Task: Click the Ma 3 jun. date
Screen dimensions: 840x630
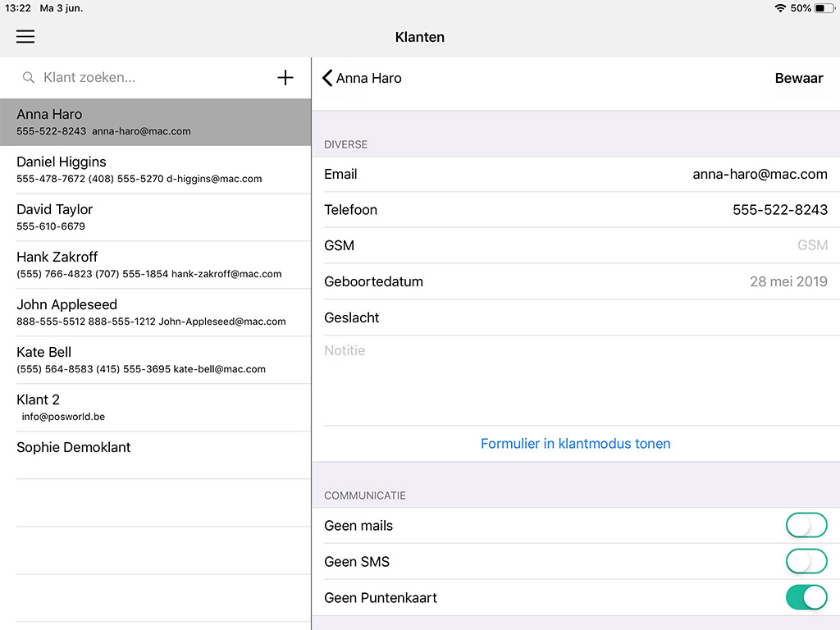Action: pyautogui.click(x=61, y=8)
